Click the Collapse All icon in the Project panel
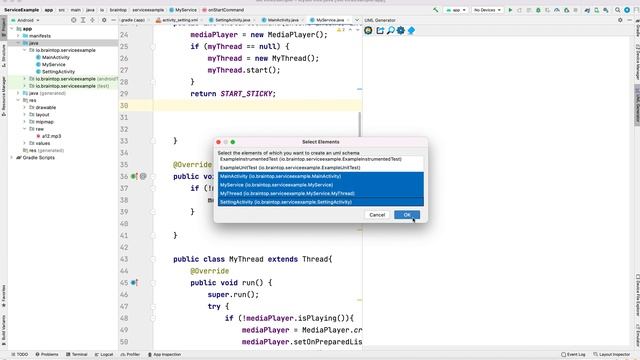 click(93, 20)
